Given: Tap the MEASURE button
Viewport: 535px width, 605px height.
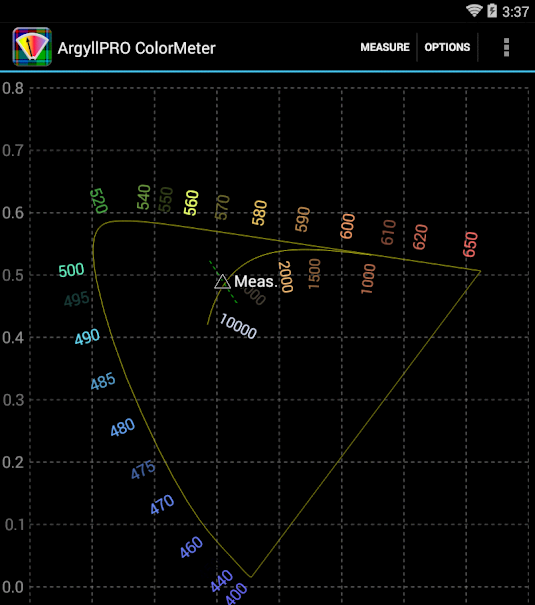Looking at the screenshot, I should pyautogui.click(x=385, y=47).
